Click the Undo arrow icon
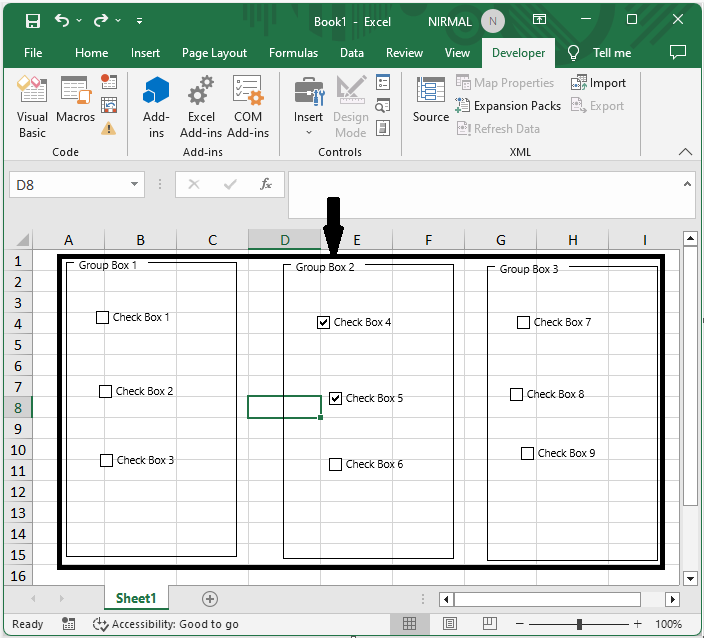Screen dimensions: 704x638 pyautogui.click(x=62, y=20)
